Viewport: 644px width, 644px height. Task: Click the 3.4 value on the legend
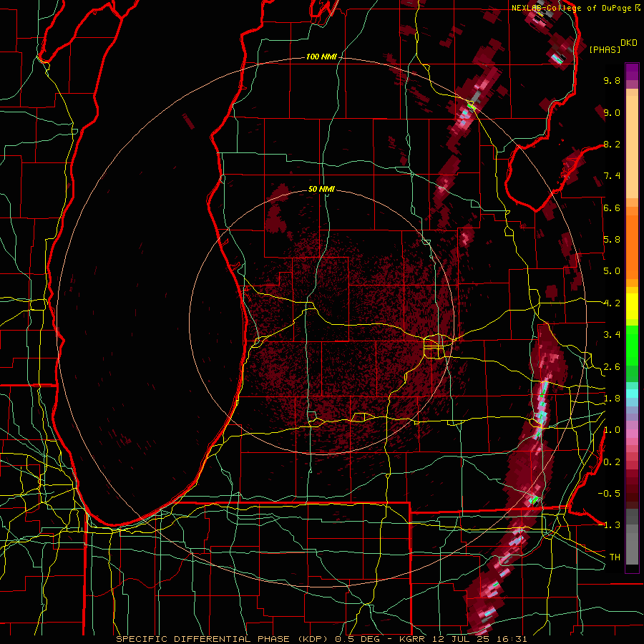pyautogui.click(x=612, y=335)
